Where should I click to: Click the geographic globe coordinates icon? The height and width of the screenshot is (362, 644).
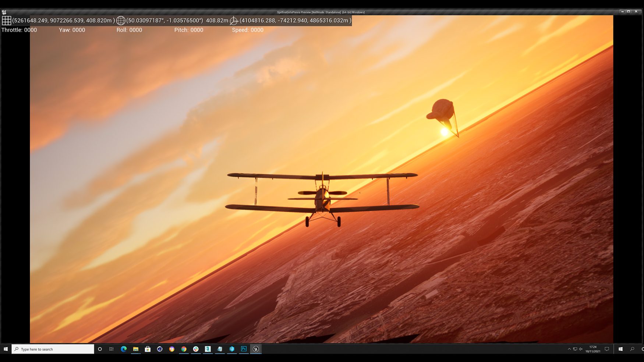point(121,21)
